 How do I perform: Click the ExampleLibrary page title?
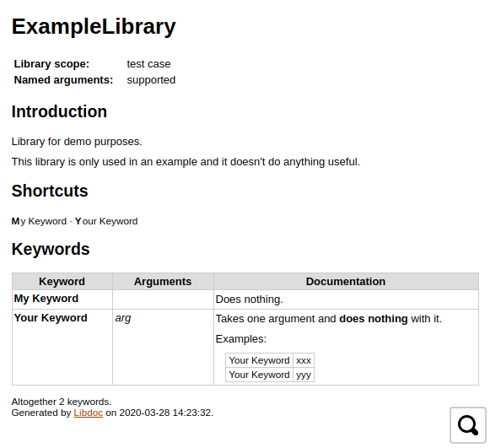[x=94, y=26]
